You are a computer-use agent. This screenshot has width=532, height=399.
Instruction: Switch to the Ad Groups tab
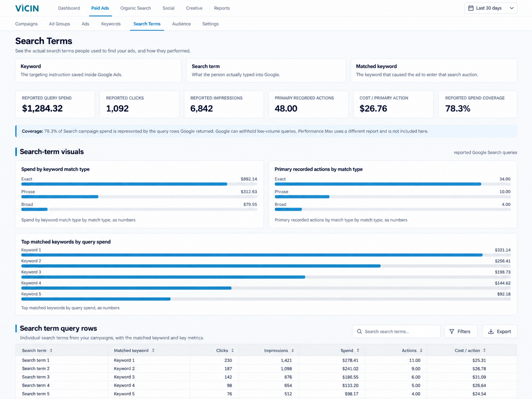coord(60,24)
